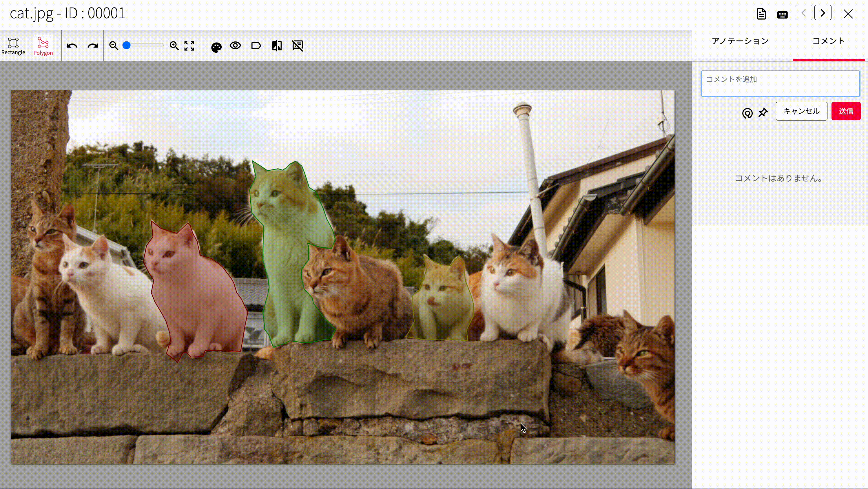Viewport: 868px width, 489px height.
Task: Click the zoom in magnifier icon
Action: click(x=174, y=46)
